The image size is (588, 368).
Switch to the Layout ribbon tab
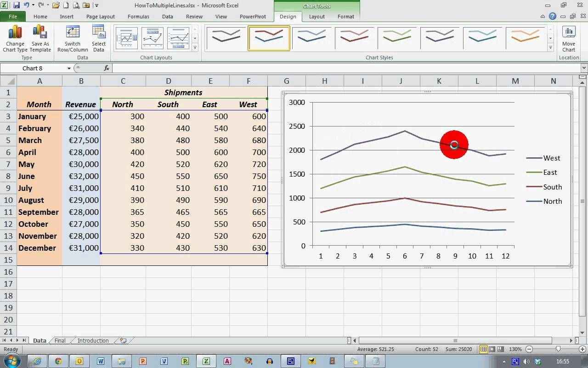pyautogui.click(x=317, y=17)
